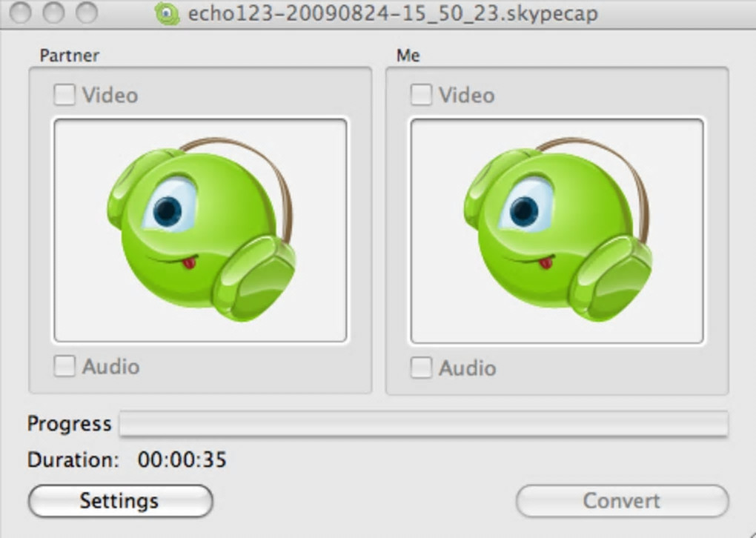Minimize the window using the middle title button
The image size is (756, 538).
[x=53, y=12]
